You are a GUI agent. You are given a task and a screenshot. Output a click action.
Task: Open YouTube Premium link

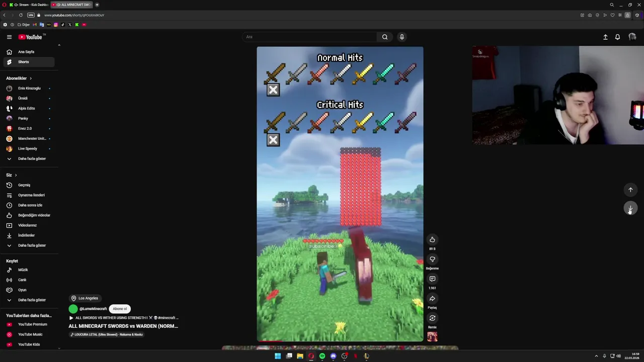tap(29, 324)
